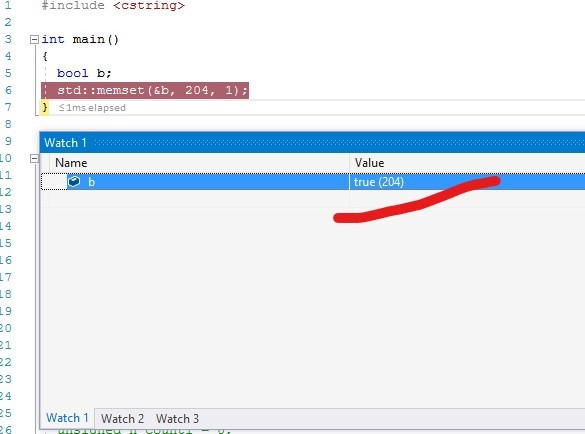Click the value true (204)

tap(379, 182)
